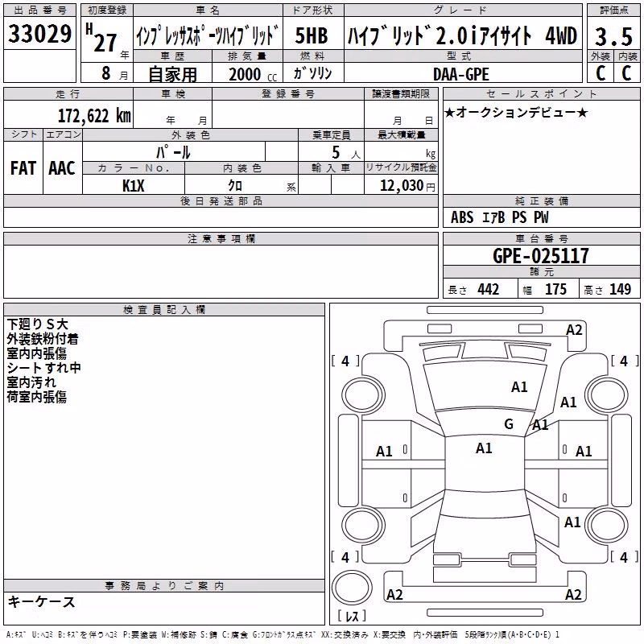Click model code DAA-GPE

[460, 74]
